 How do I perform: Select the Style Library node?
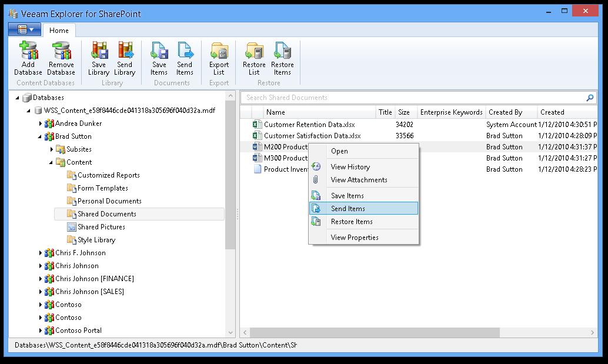96,240
